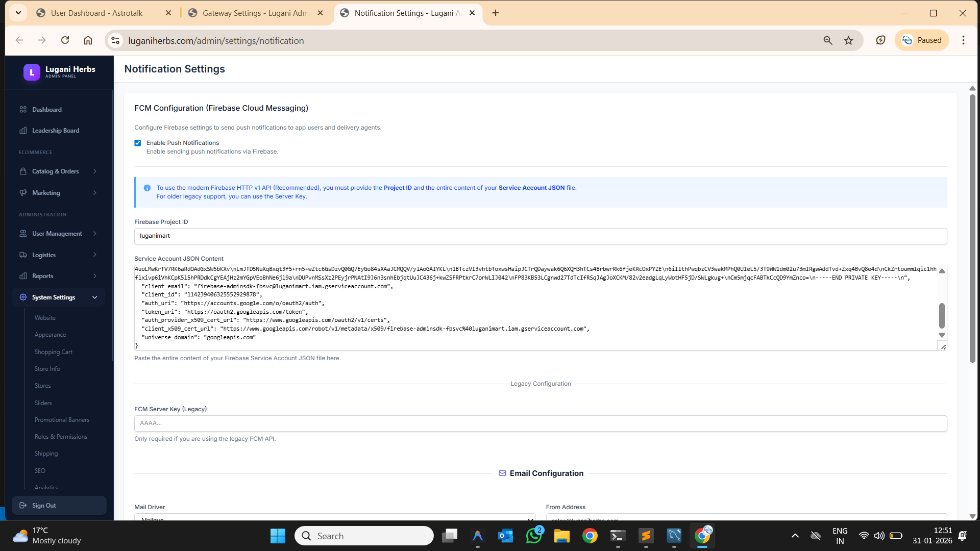
Task: Click the Dashboard grid icon in sidebar
Action: (x=23, y=110)
